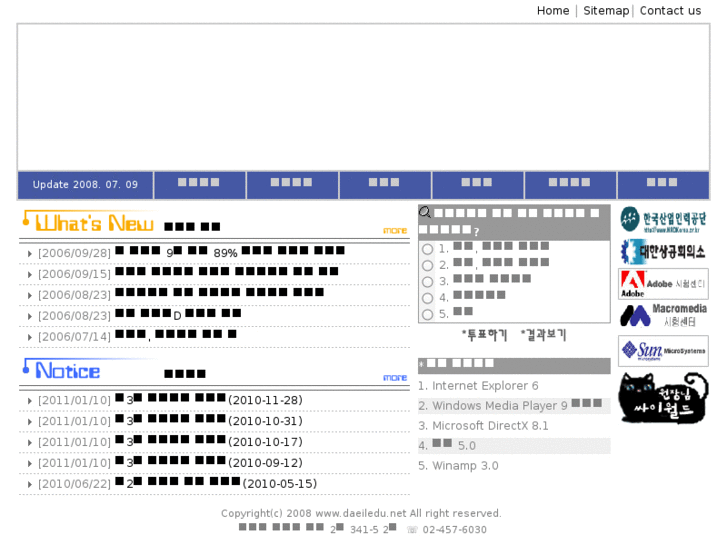Open the Adobe 시험센터 banner
The height and width of the screenshot is (545, 727).
663,283
